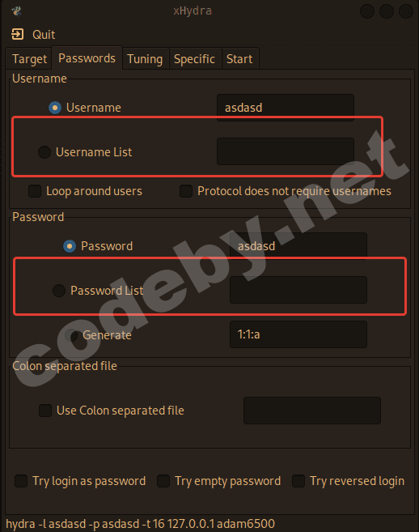The image size is (419, 532).
Task: Click the Username text field containing asdasd
Action: coord(286,108)
